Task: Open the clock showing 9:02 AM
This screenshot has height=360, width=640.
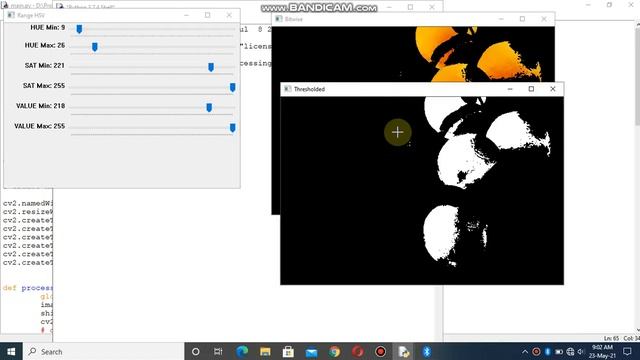Action: [602, 351]
